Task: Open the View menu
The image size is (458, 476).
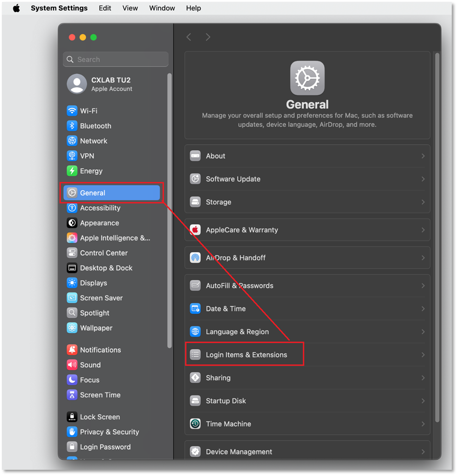Action: [x=130, y=8]
